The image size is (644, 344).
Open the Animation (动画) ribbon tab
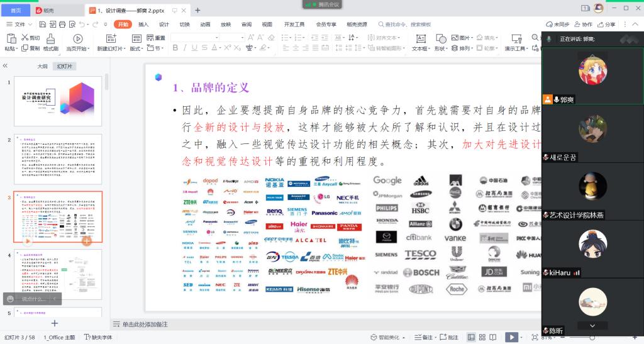coord(206,25)
